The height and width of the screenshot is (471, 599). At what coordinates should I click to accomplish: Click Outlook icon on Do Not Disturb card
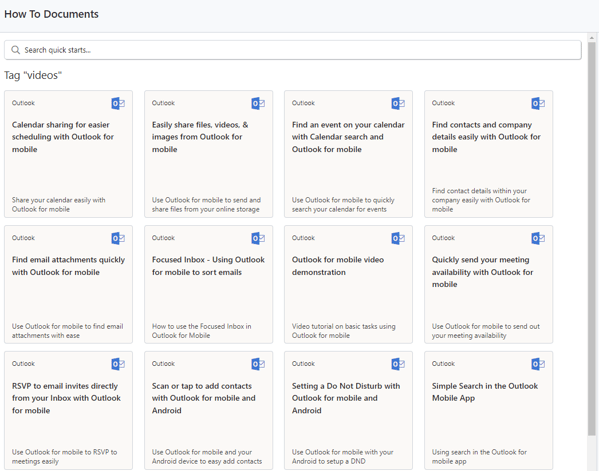tap(398, 364)
